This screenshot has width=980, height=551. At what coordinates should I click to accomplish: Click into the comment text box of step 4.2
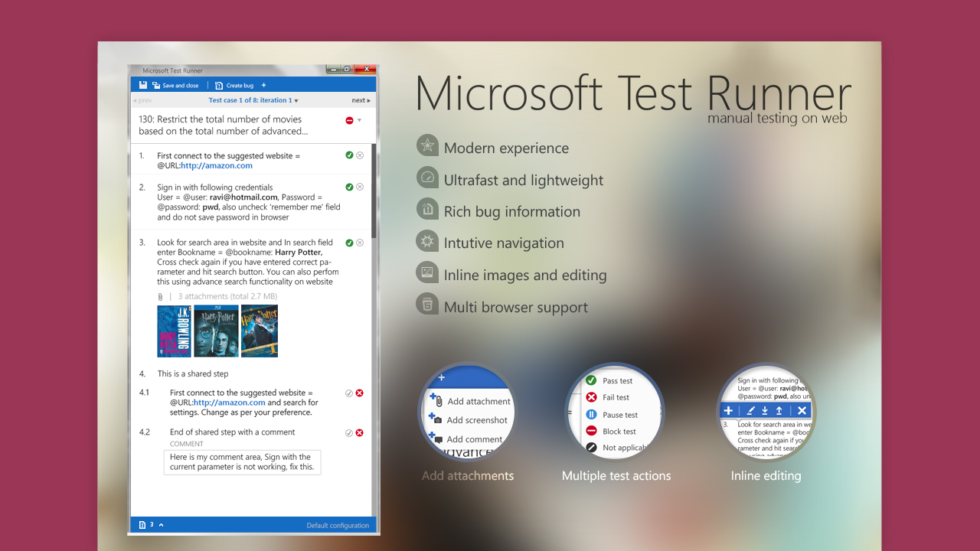(x=242, y=461)
